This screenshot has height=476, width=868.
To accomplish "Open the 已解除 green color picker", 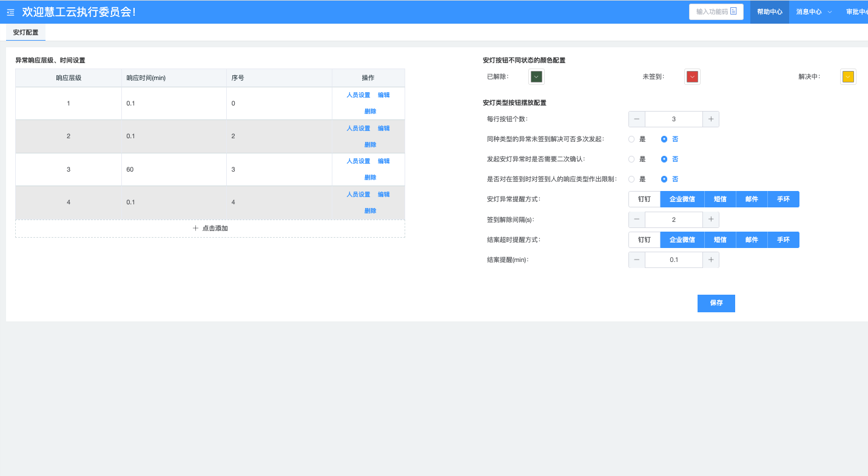I will click(536, 76).
